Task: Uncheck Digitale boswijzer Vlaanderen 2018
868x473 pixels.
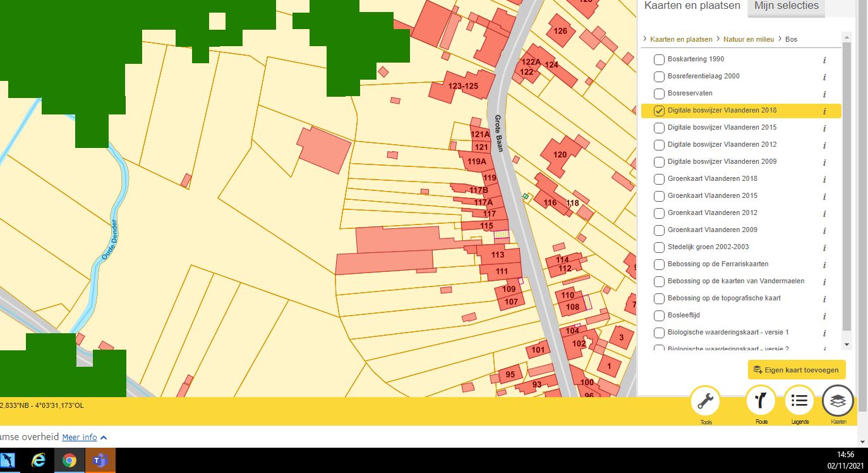Action: (x=659, y=111)
